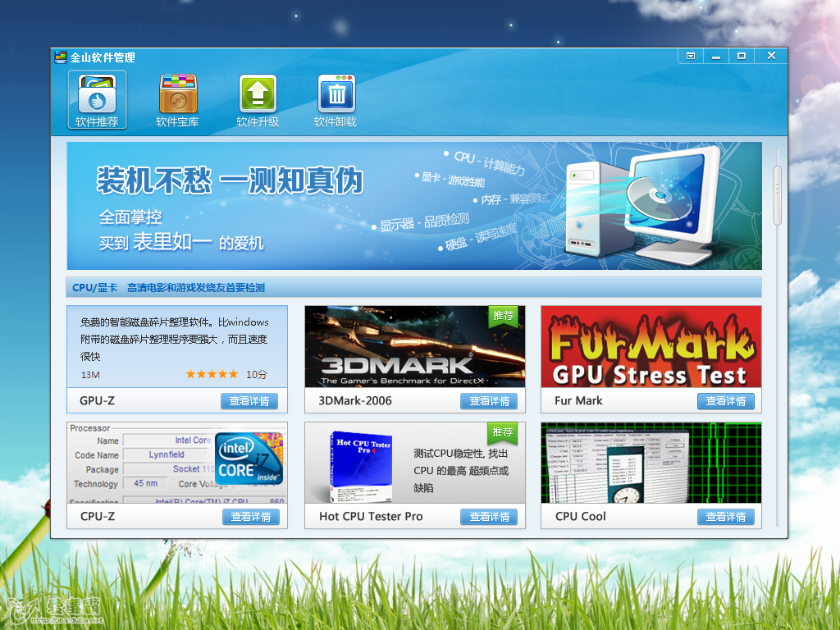Screen dimensions: 840x630
Task: Click the five-star rating on GPU-Z card
Action: (x=212, y=374)
